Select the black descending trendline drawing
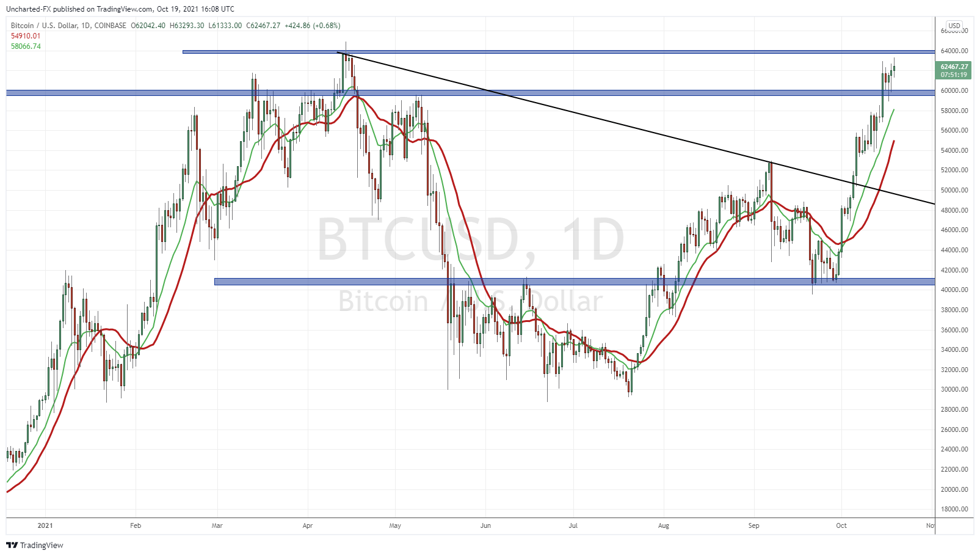Viewport: 980px width, 556px height. pyautogui.click(x=635, y=128)
